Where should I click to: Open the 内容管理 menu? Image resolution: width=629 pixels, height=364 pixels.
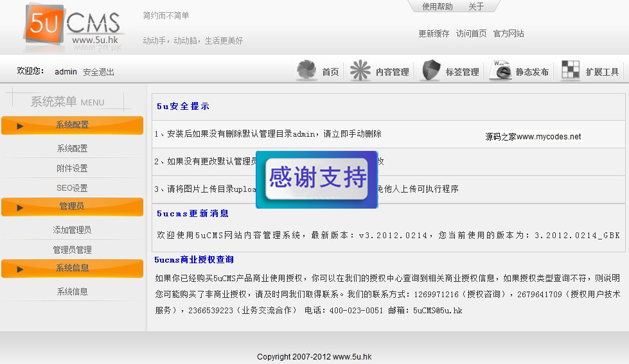coord(393,72)
